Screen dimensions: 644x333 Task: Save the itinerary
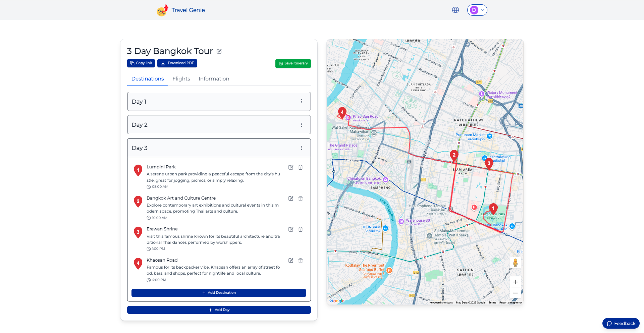(293, 63)
